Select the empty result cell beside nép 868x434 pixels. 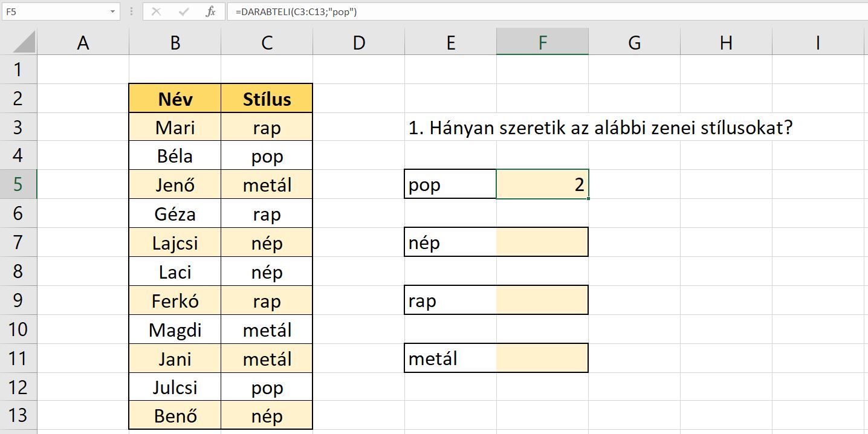542,242
